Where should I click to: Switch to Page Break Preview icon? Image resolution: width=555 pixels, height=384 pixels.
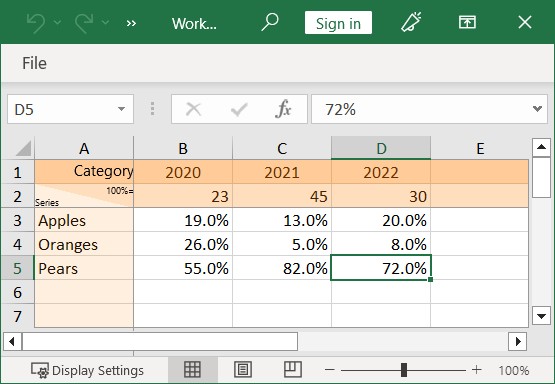(x=293, y=370)
